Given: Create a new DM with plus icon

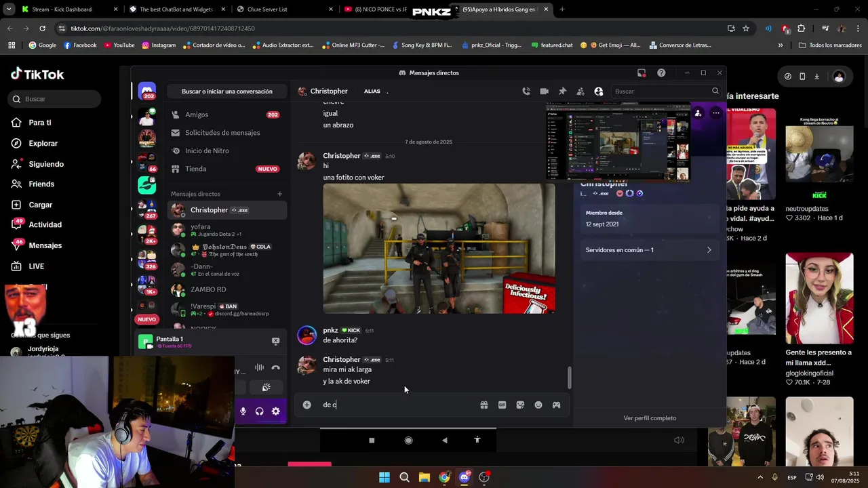Looking at the screenshot, I should (279, 194).
